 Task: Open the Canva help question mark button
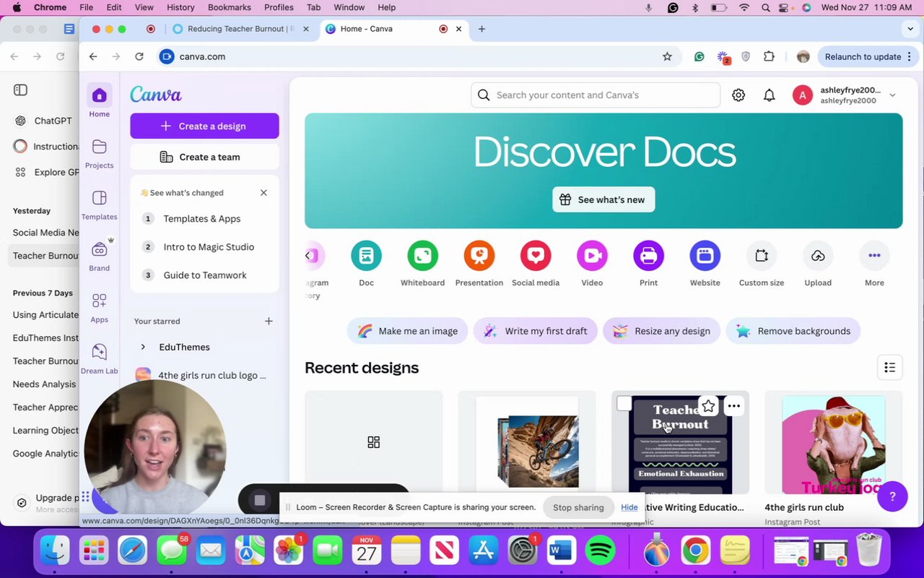point(892,496)
